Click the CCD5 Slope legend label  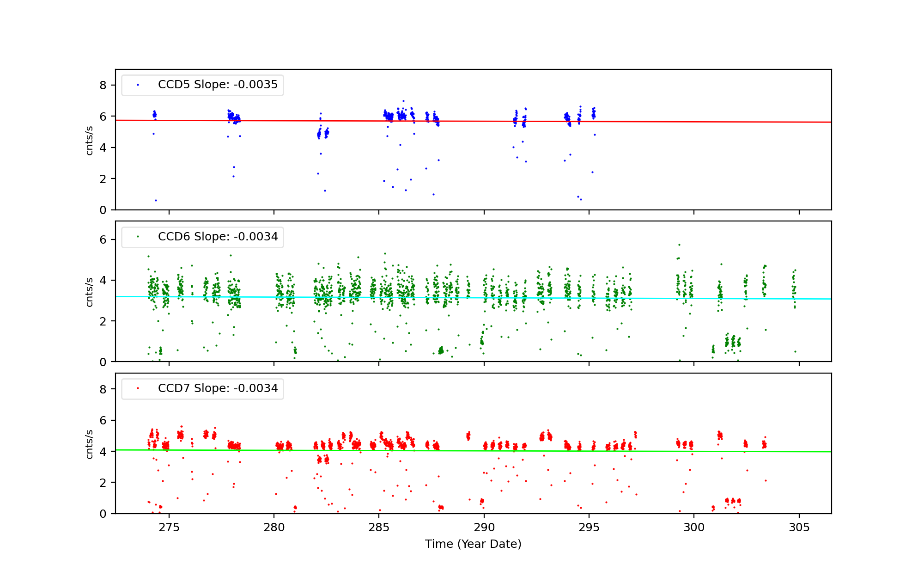click(x=218, y=85)
